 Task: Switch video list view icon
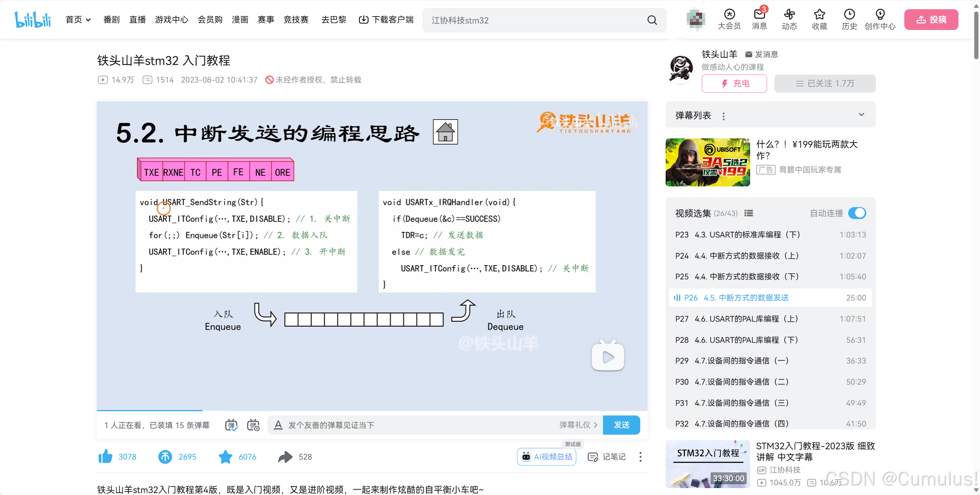point(749,213)
